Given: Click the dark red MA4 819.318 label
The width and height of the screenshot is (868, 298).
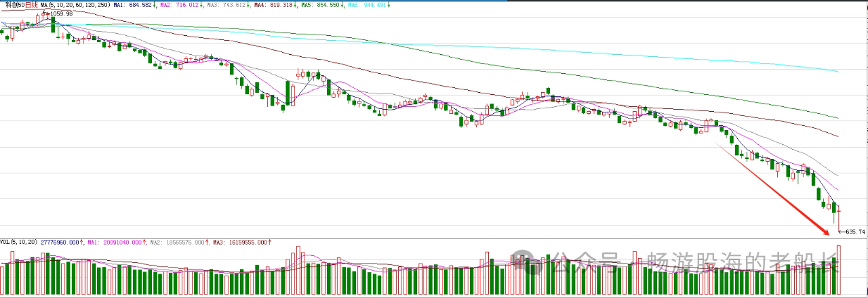Looking at the screenshot, I should pos(283,5).
